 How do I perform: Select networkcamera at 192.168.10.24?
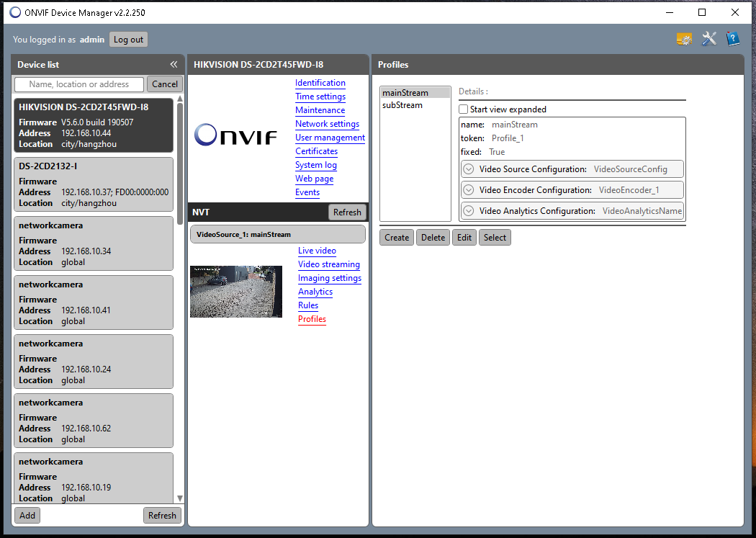[x=94, y=362]
